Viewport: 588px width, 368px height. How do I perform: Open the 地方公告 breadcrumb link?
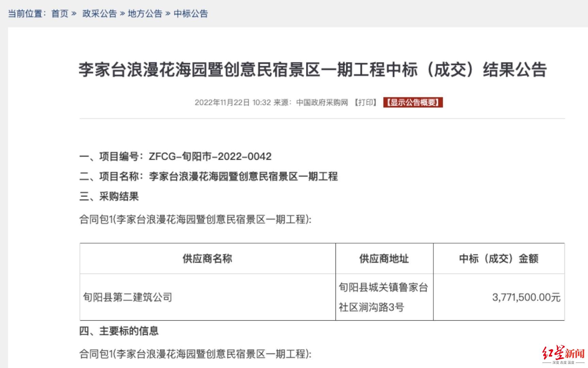pos(144,14)
